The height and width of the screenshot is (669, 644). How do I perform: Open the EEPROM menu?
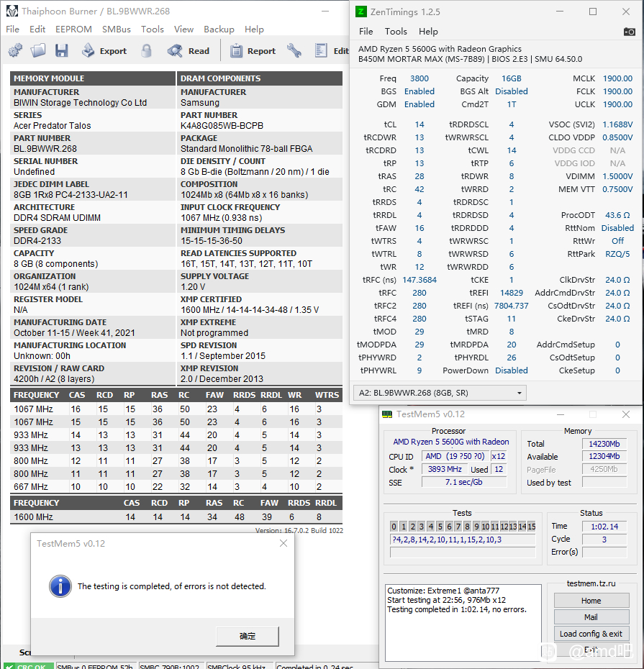(x=73, y=29)
